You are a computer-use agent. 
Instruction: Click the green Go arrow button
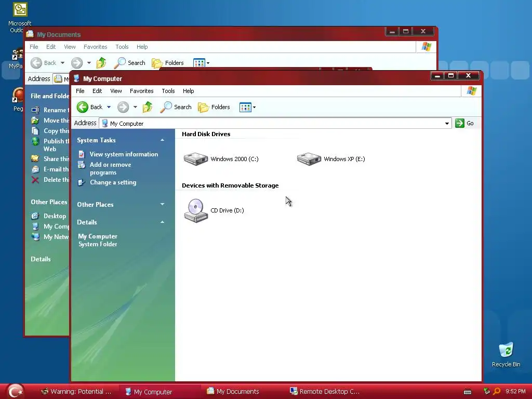coord(460,123)
